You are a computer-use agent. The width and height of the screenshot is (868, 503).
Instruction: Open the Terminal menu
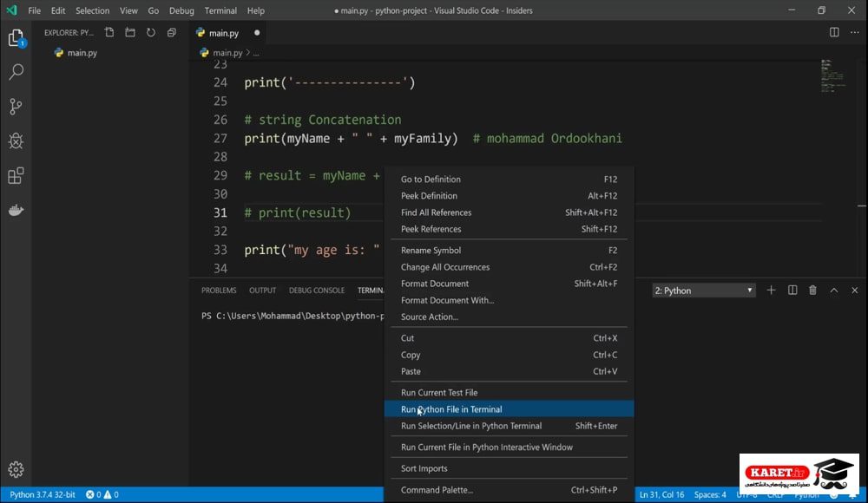pos(220,10)
